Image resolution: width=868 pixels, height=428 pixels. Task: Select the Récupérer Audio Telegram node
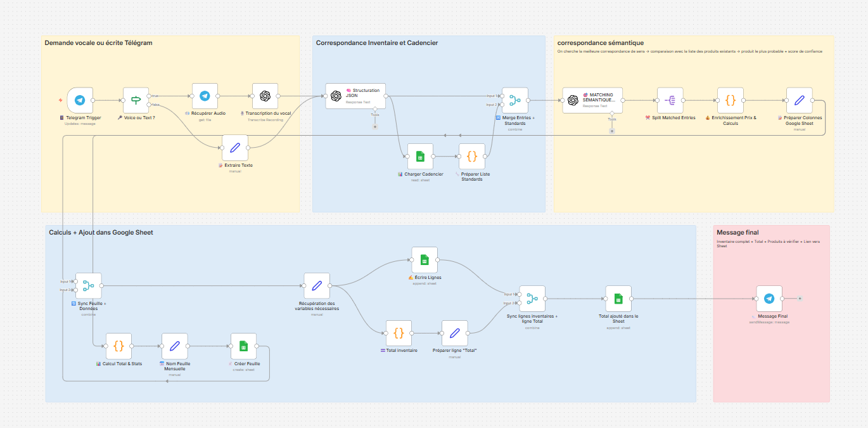[x=205, y=96]
